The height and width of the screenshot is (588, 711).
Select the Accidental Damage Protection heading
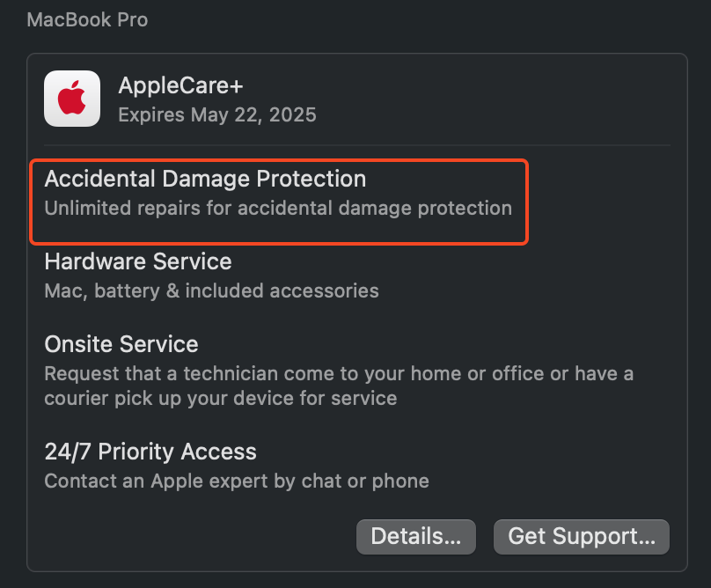205,179
